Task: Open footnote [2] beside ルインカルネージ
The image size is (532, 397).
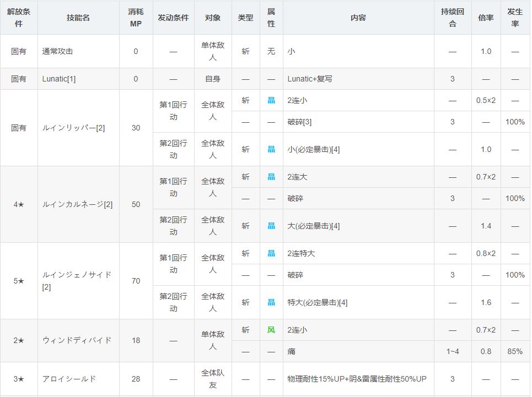Action: pos(108,204)
